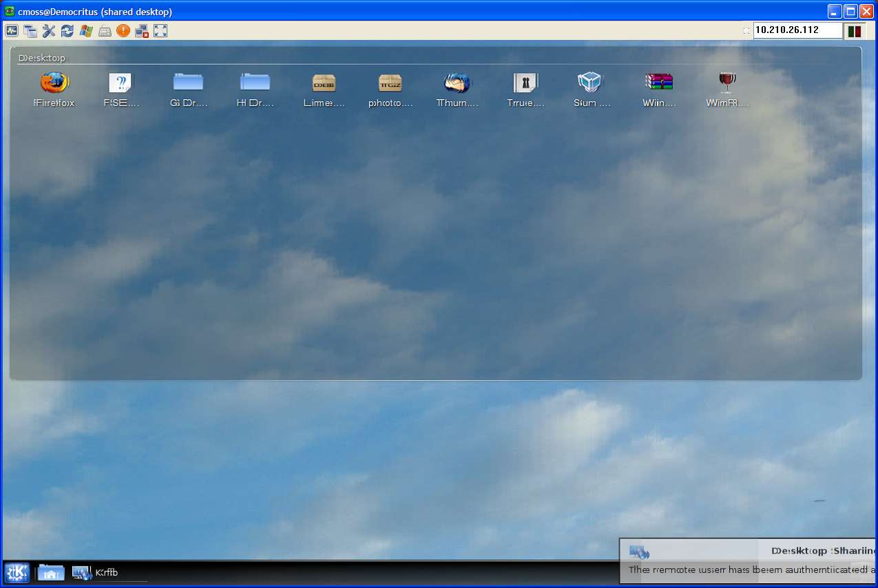The image size is (878, 588).
Task: Open Firefox from the remote desktop
Action: [x=54, y=84]
